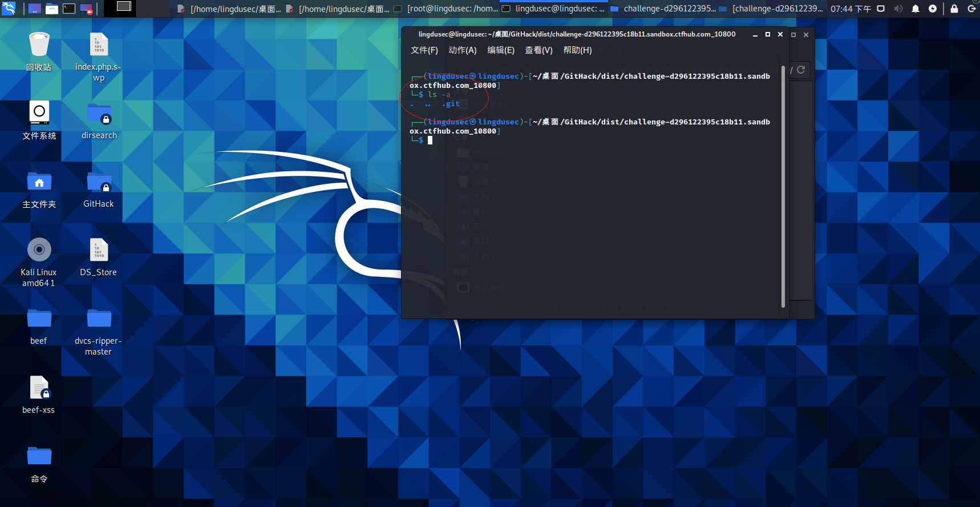The width and height of the screenshot is (980, 507).
Task: Switch to second [/home/lingdusec/桌面... taskbar window
Action: point(337,9)
